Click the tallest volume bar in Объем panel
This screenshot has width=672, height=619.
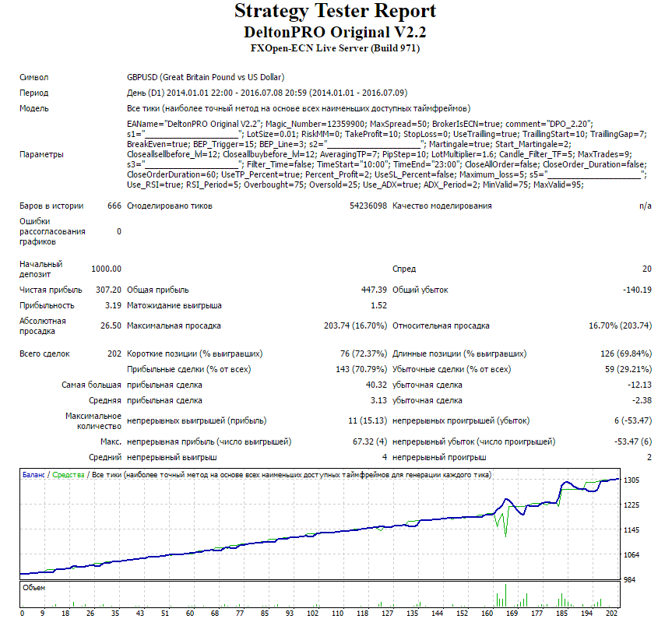(x=505, y=595)
